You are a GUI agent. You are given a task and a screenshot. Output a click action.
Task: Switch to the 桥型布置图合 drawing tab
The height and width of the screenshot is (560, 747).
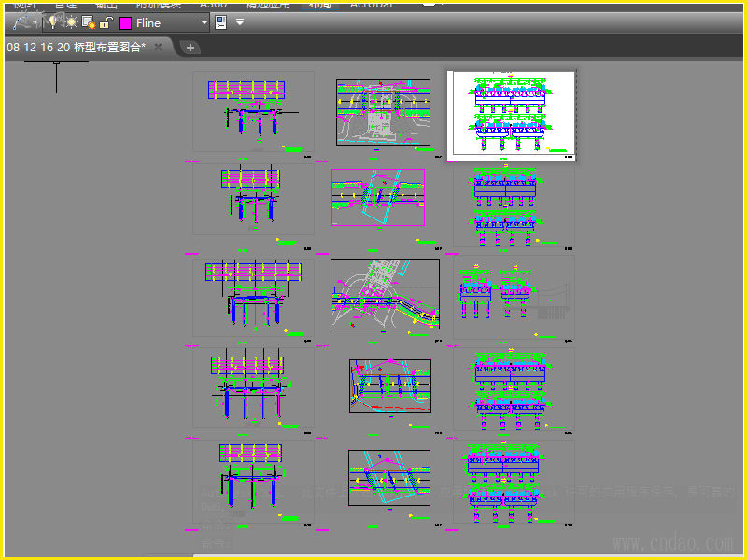point(77,48)
